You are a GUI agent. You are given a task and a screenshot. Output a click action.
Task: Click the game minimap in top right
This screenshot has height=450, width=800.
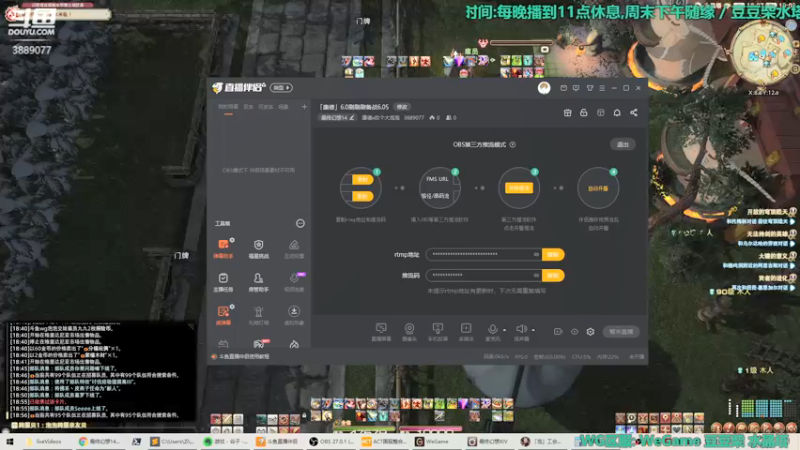coord(763,54)
